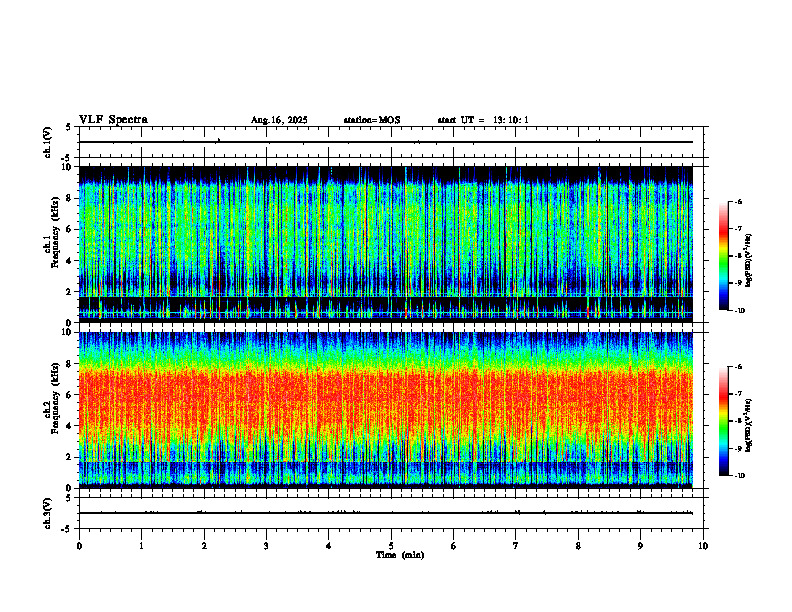The image size is (792, 612).
Task: Click the "VLF Spectra" title text
Action: pyautogui.click(x=113, y=120)
